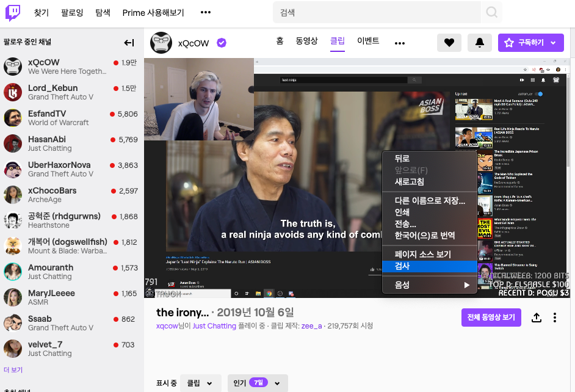
Task: Focus the 검색 search field
Action: click(x=377, y=12)
